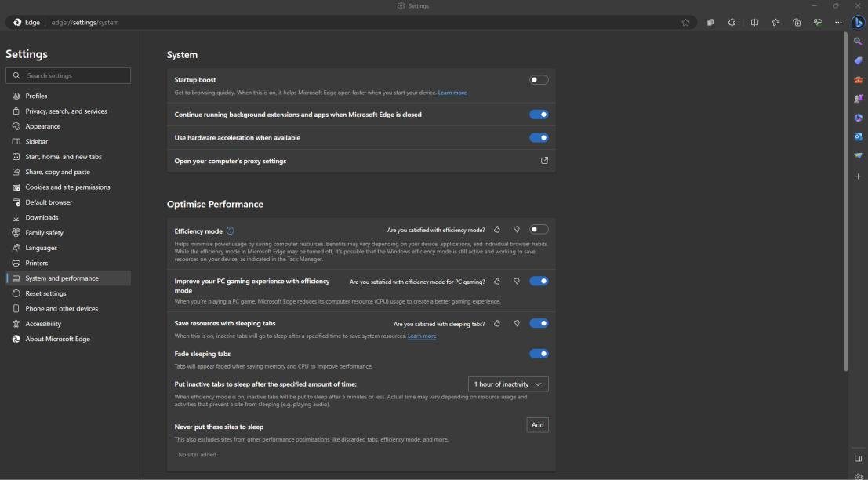868x480 pixels.
Task: Go to Profiles settings
Action: click(x=68, y=96)
